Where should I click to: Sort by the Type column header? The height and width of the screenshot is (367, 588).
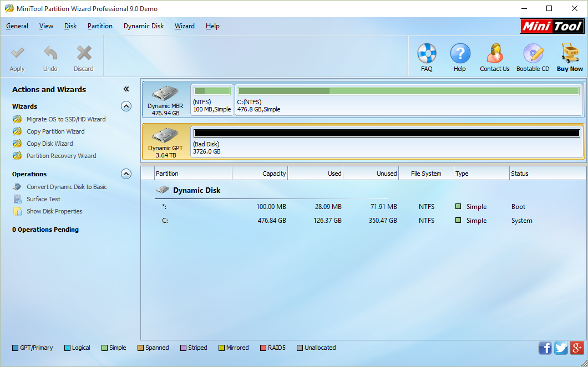click(x=481, y=174)
